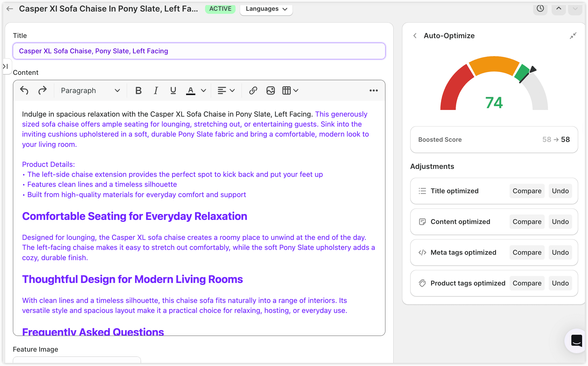588x366 pixels.
Task: Click the score value 74
Action: click(494, 103)
